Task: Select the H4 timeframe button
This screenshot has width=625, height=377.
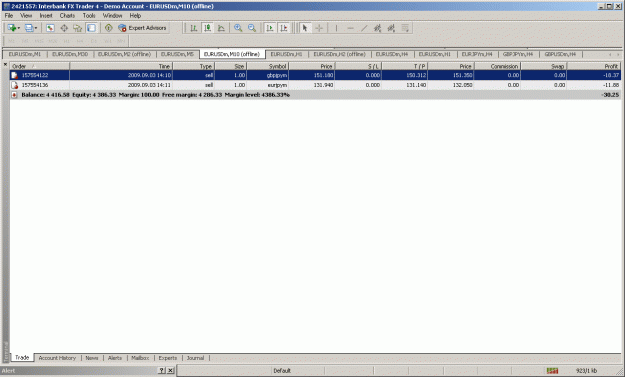Action: pos(80,41)
